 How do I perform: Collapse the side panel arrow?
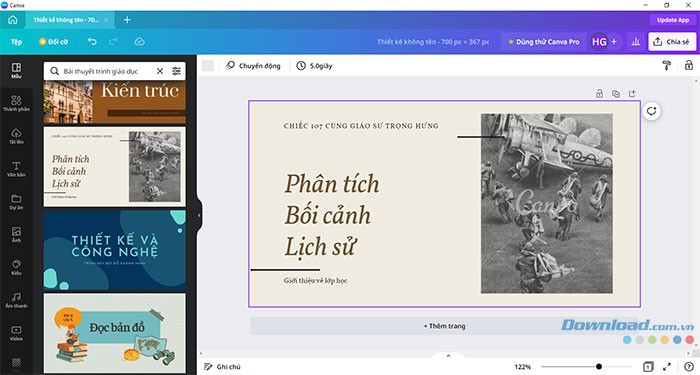tap(199, 215)
